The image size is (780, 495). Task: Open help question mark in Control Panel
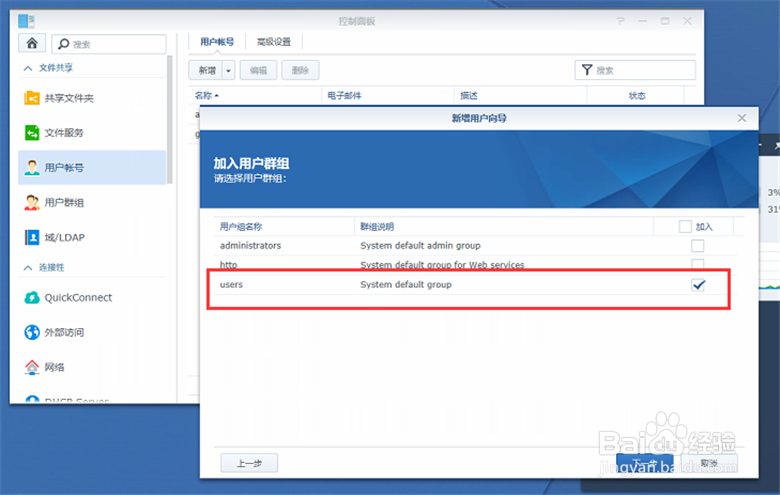[x=620, y=21]
